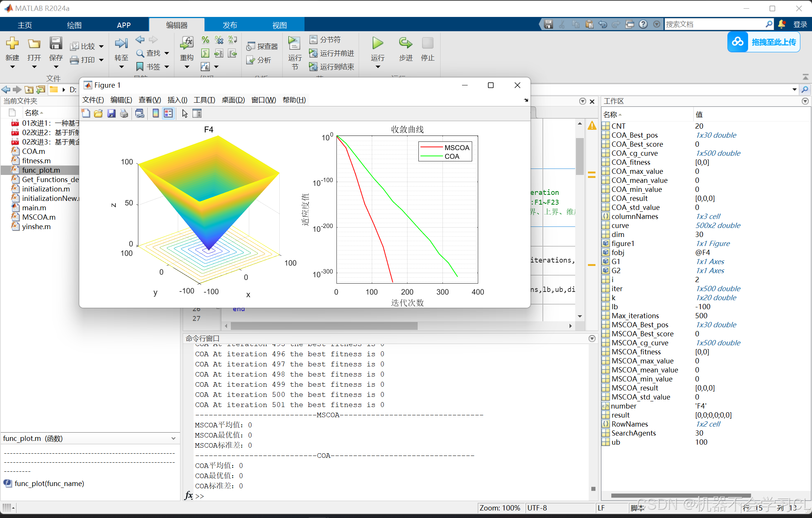This screenshot has width=812, height=518.
Task: Open the func_plot.m details panel dropdown
Action: click(x=173, y=438)
